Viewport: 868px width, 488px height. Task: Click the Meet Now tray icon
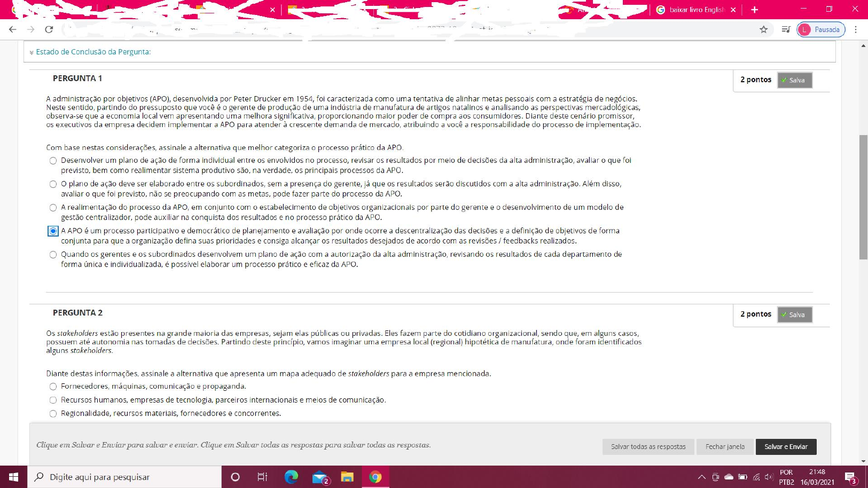(715, 477)
